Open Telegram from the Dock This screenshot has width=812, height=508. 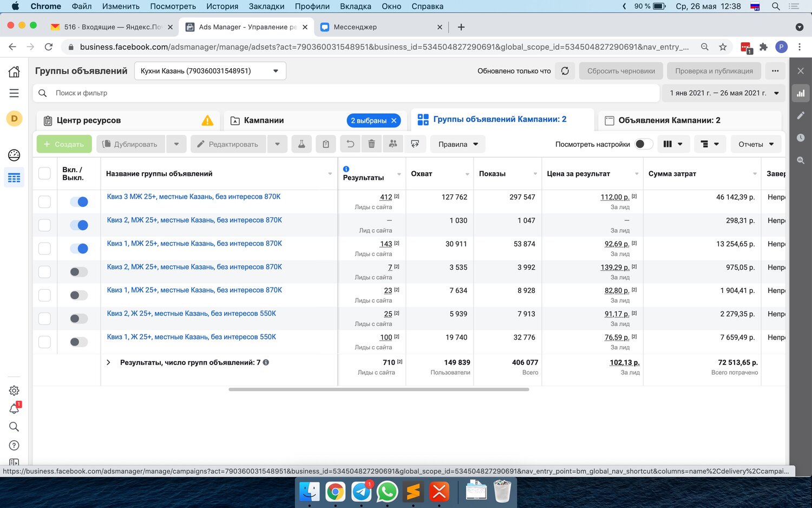click(x=361, y=492)
